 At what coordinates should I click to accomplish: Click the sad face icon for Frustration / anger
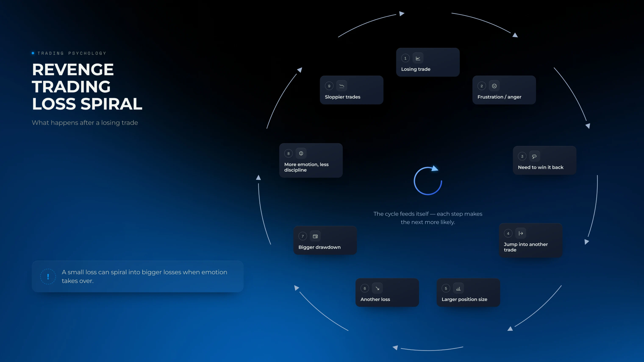(x=494, y=86)
